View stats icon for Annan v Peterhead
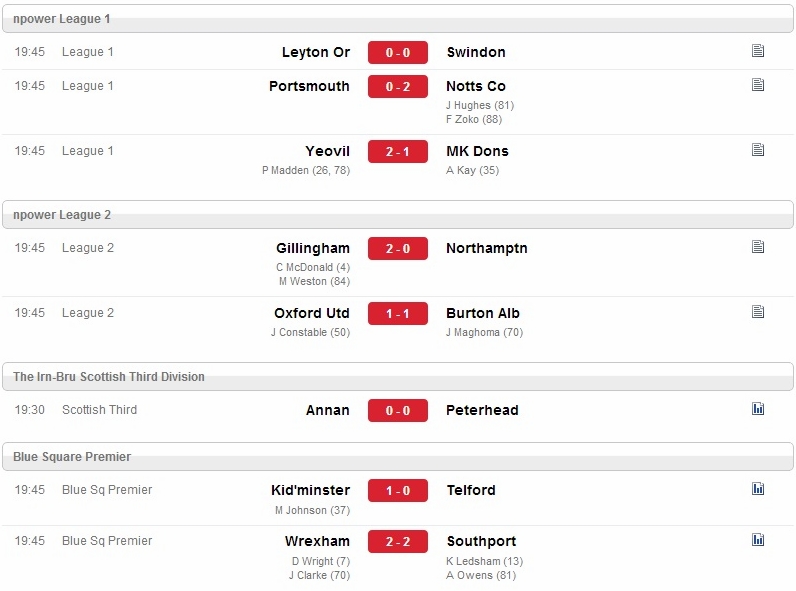Image resolution: width=796 pixels, height=591 pixels. 757,409
